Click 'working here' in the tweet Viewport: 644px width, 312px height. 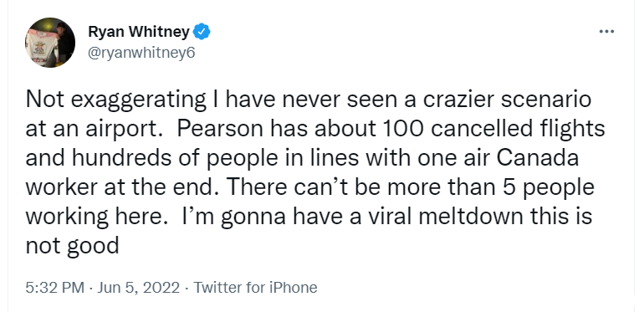click(94, 217)
